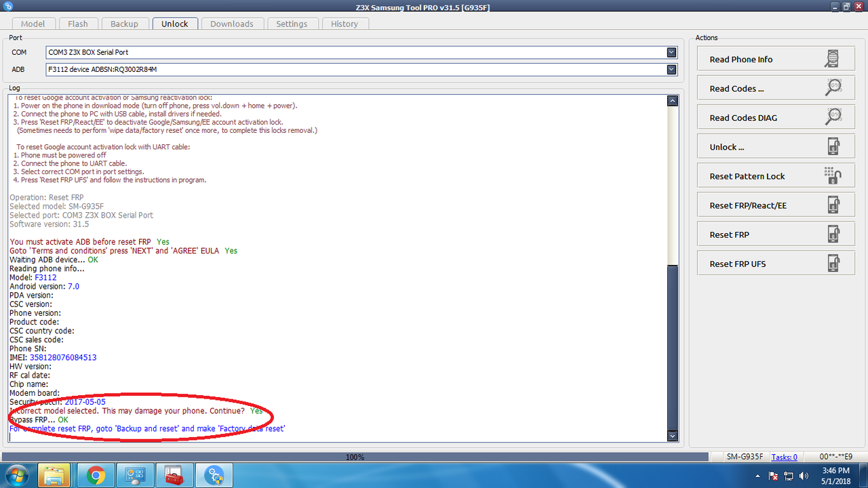
Task: Click the 100% progress bar
Action: pos(354,457)
